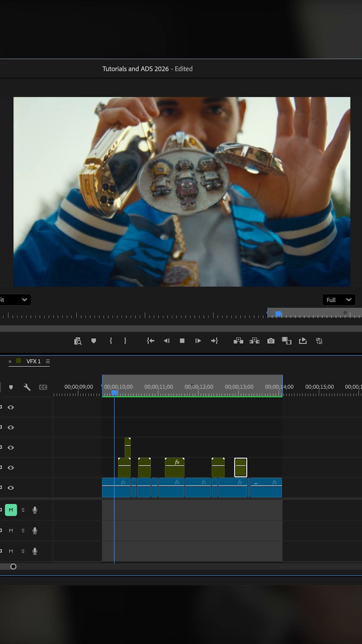The height and width of the screenshot is (644, 362).
Task: Step forward one frame
Action: click(x=198, y=341)
